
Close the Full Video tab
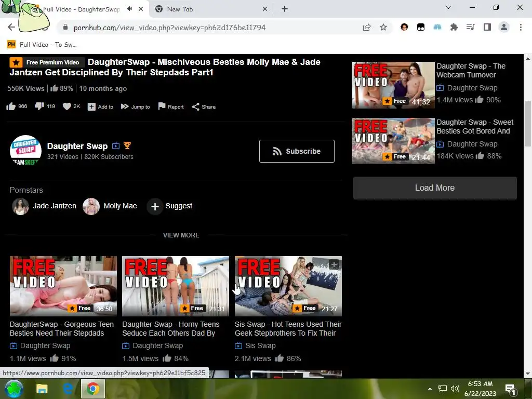pyautogui.click(x=141, y=9)
